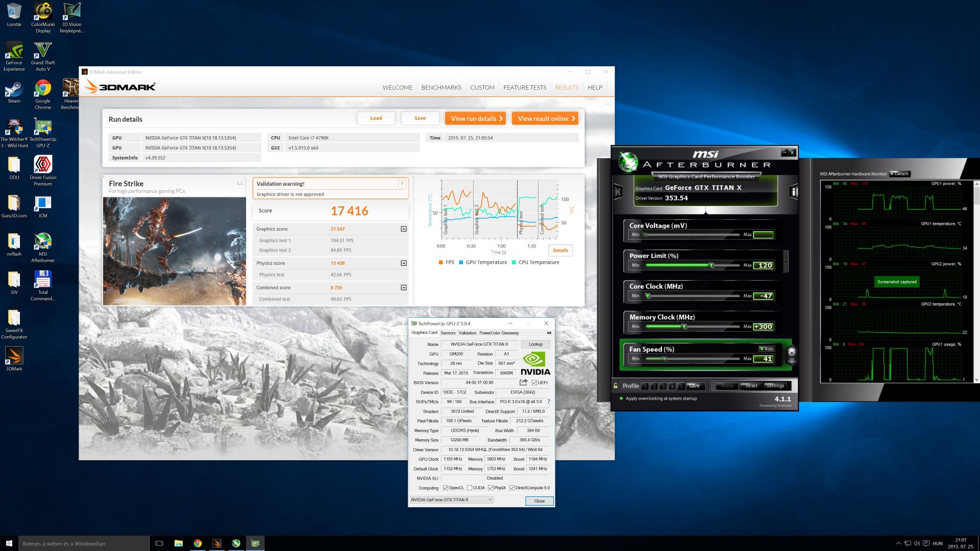Open TechPowerUp GPU-Z desktop shortcut

pyautogui.click(x=43, y=133)
